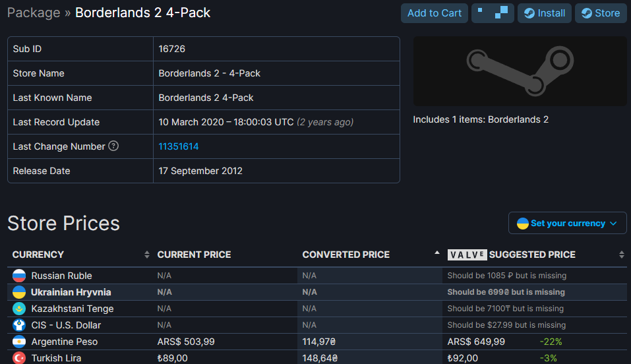This screenshot has width=631, height=364.
Task: Click 'Should be 699₴ but is missing'
Action: (x=506, y=292)
